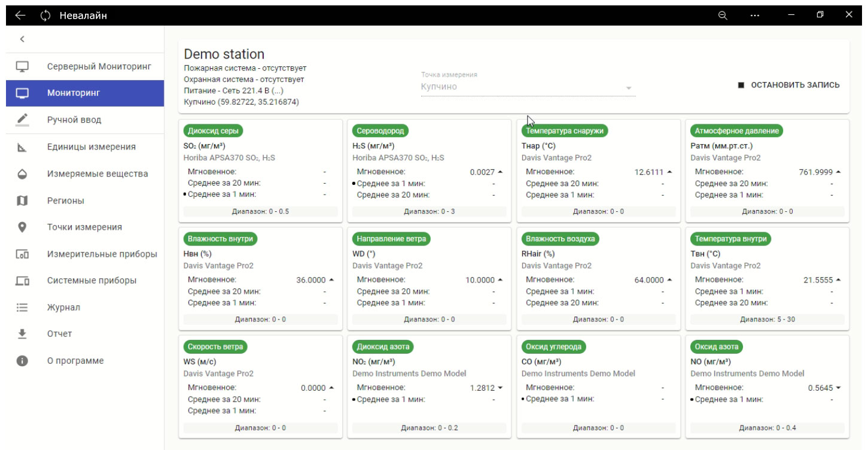868x450 pixels.
Task: Open the Журнал menu item
Action: [63, 308]
